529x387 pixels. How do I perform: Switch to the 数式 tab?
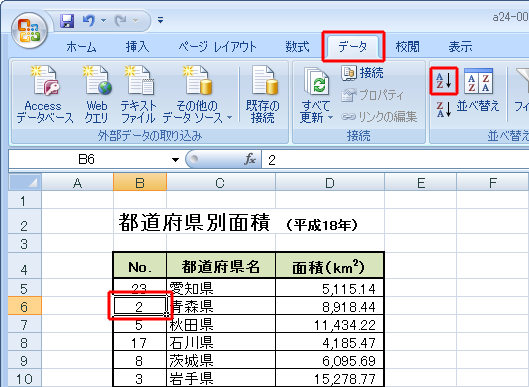[297, 47]
